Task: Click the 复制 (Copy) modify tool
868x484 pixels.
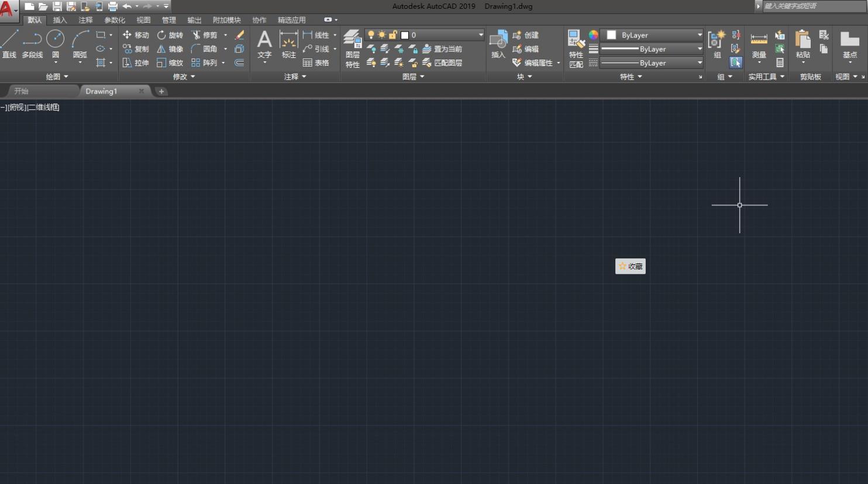Action: (x=136, y=49)
